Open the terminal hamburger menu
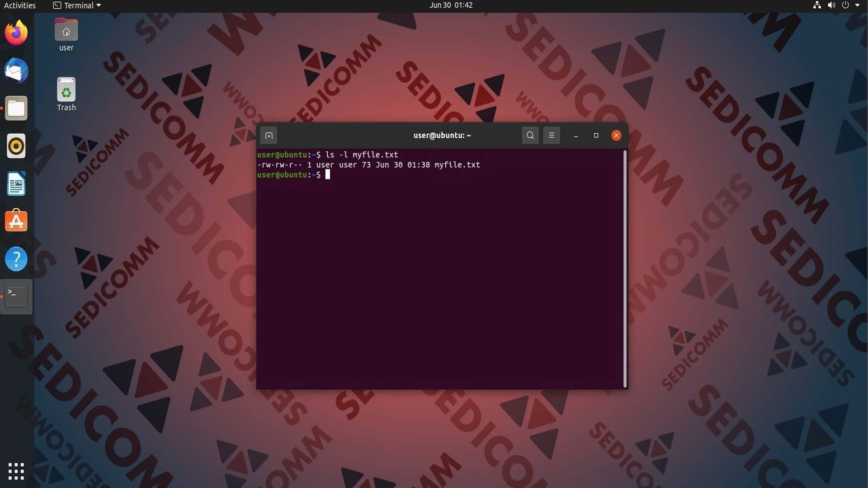Viewport: 868px width, 488px height. click(551, 135)
